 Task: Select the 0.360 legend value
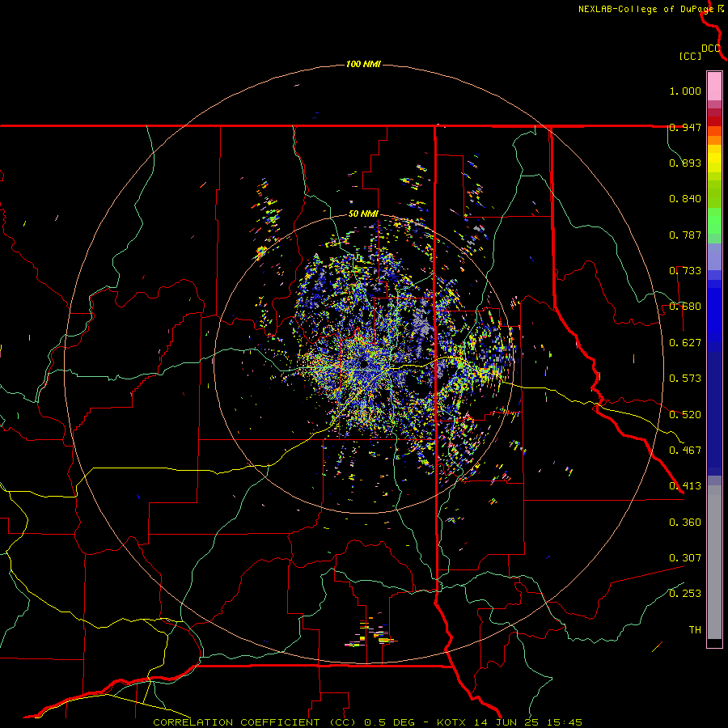point(685,523)
